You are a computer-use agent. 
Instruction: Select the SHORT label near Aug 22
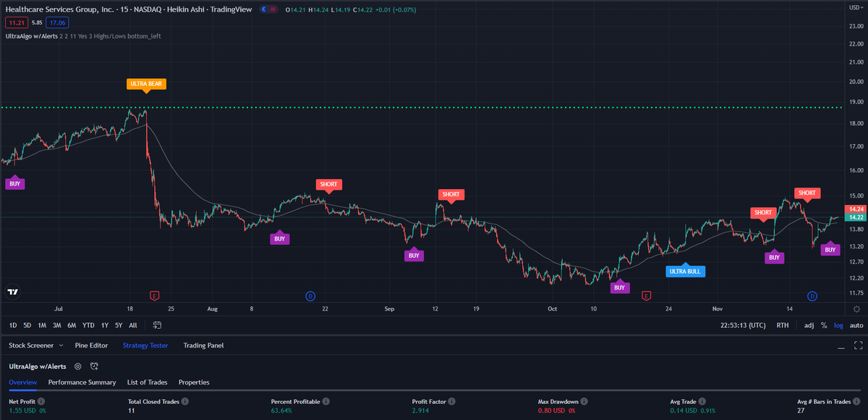328,185
